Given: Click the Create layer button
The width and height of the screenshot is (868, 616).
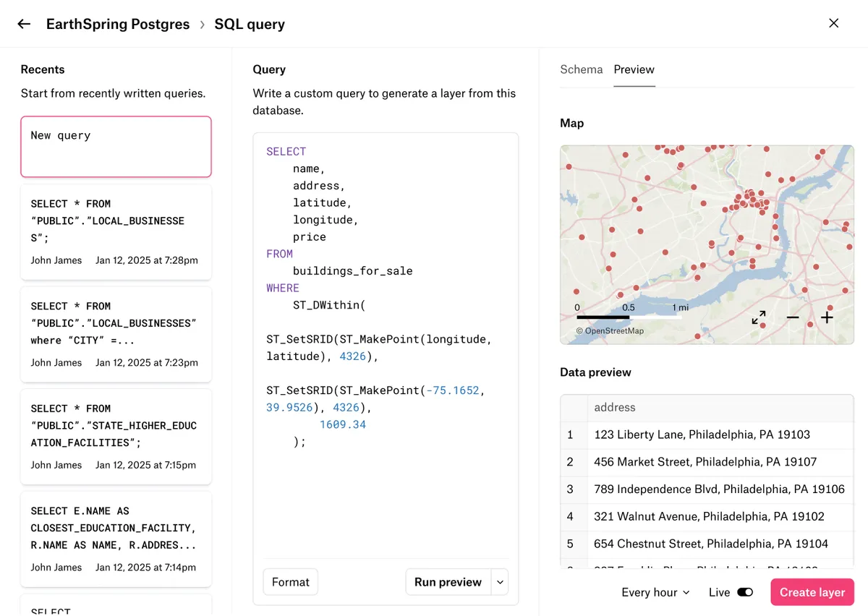Looking at the screenshot, I should point(812,592).
